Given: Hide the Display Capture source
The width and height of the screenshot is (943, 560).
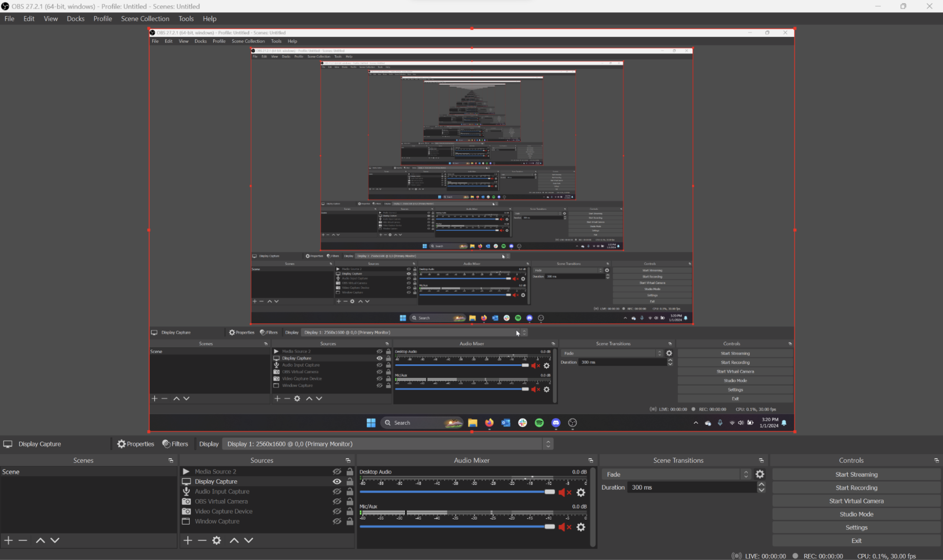Looking at the screenshot, I should pyautogui.click(x=337, y=481).
